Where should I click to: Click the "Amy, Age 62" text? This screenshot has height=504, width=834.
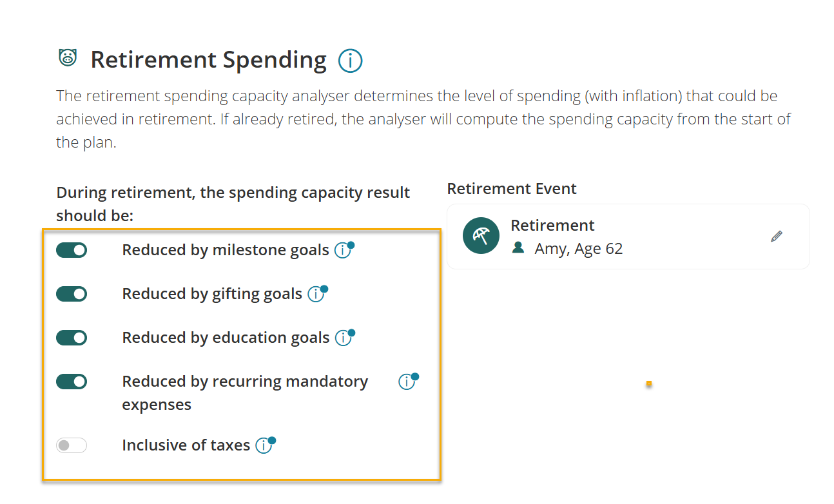(x=579, y=249)
